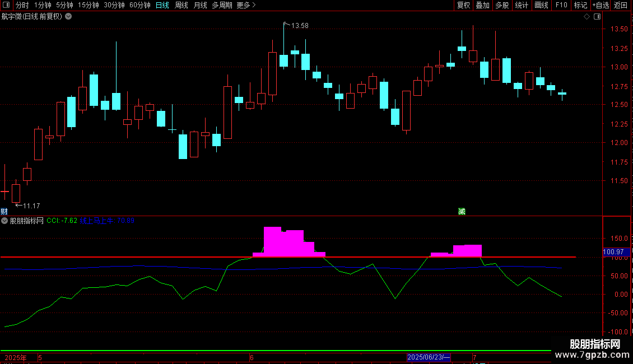Select the 15分钟 period tab
This screenshot has width=633, height=364.
[89, 5]
